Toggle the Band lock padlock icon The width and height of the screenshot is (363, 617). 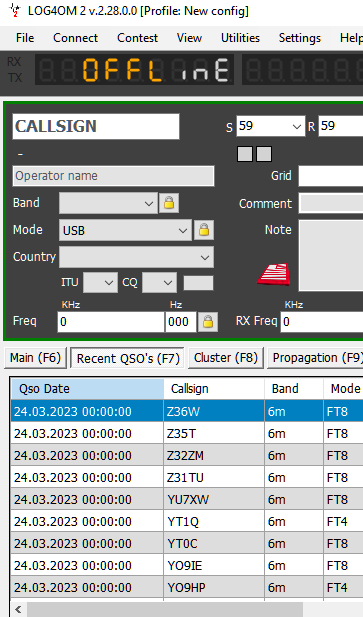[x=169, y=203]
